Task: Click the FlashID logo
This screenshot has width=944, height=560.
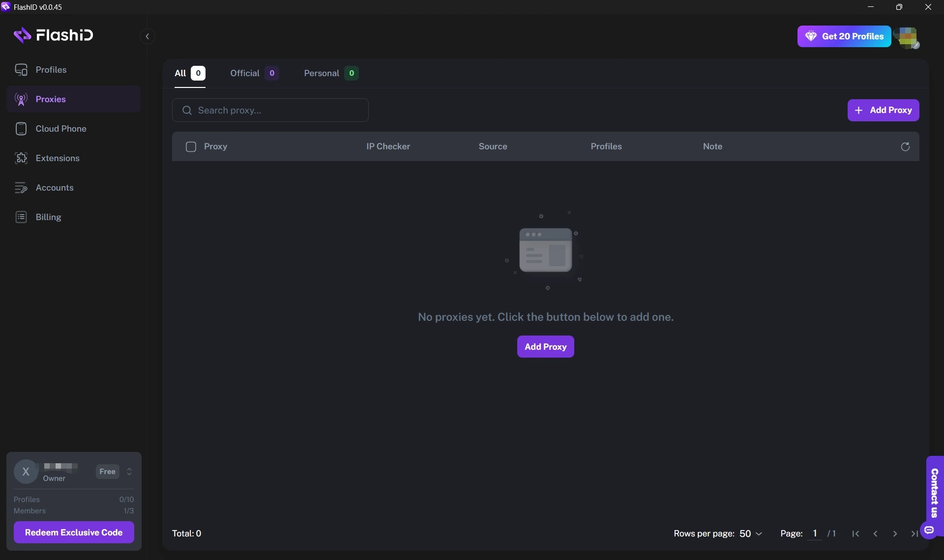Action: pyautogui.click(x=54, y=35)
